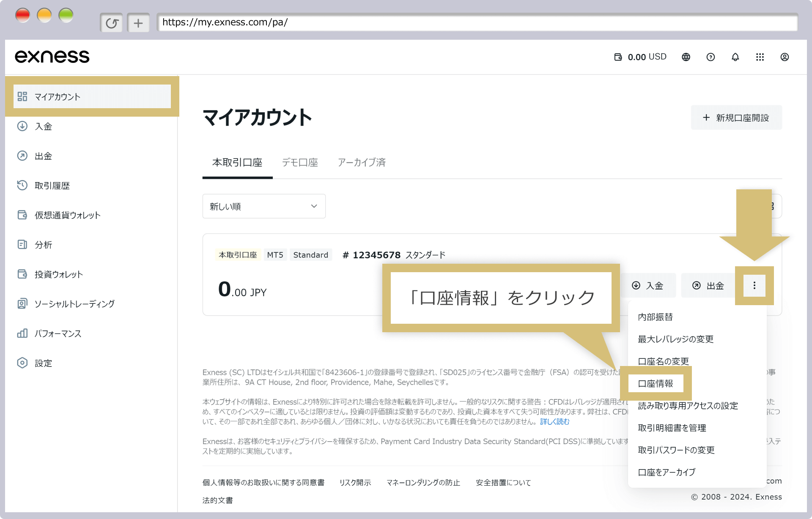Click the browser reload button
Viewport: 812px width, 519px height.
pyautogui.click(x=112, y=23)
